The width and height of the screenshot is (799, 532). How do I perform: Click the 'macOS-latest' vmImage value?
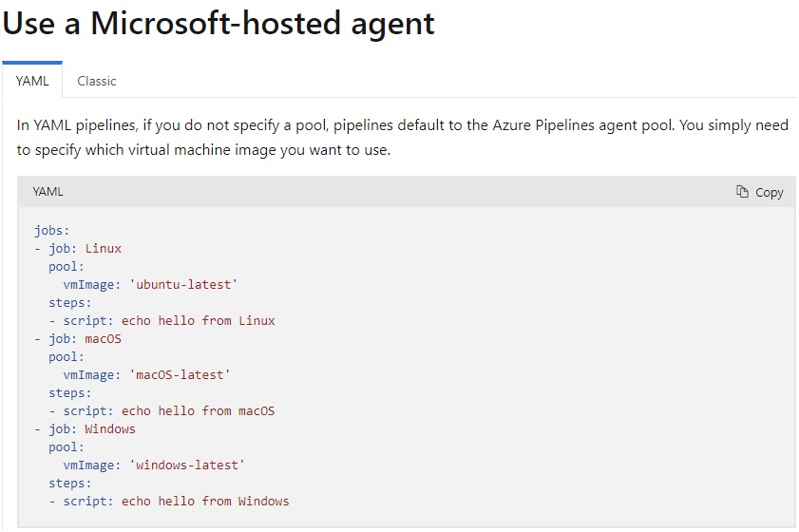pyautogui.click(x=180, y=375)
